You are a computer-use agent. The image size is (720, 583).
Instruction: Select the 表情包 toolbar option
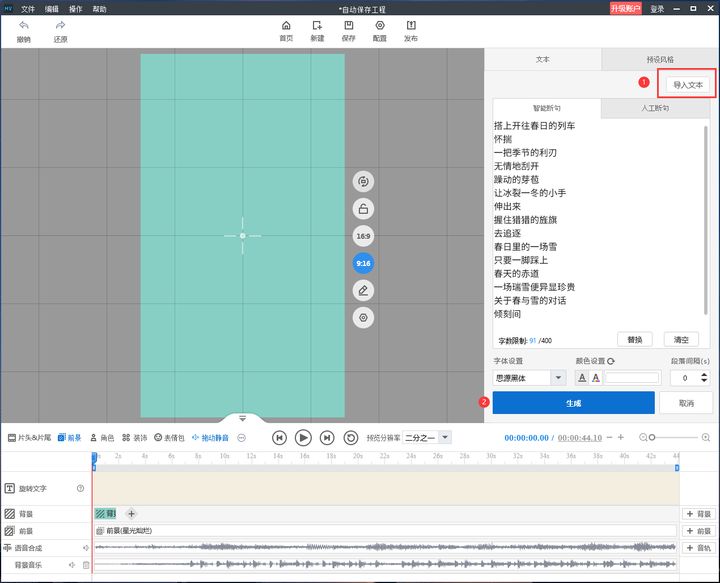coord(169,437)
